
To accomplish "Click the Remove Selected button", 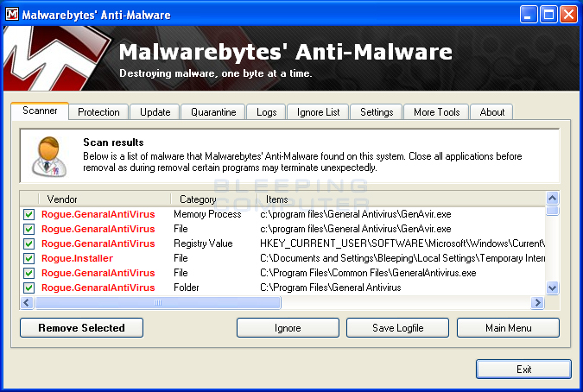I will tap(81, 328).
